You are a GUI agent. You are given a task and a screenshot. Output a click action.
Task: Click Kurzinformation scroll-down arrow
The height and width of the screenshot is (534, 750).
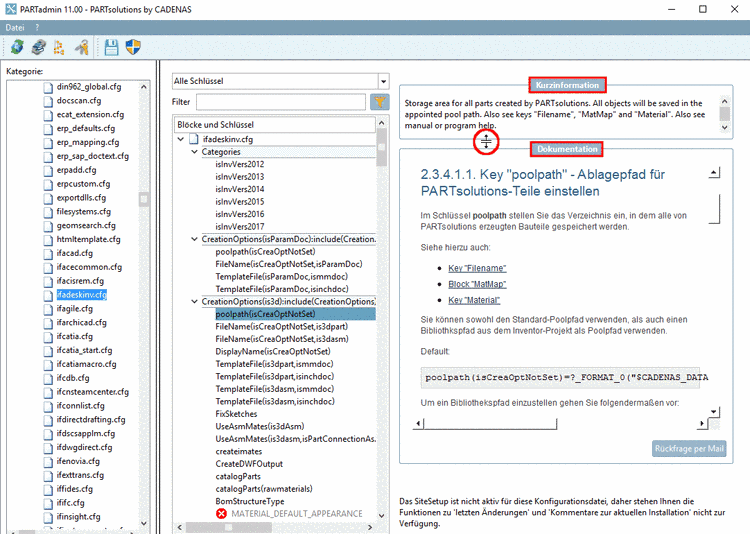[725, 127]
